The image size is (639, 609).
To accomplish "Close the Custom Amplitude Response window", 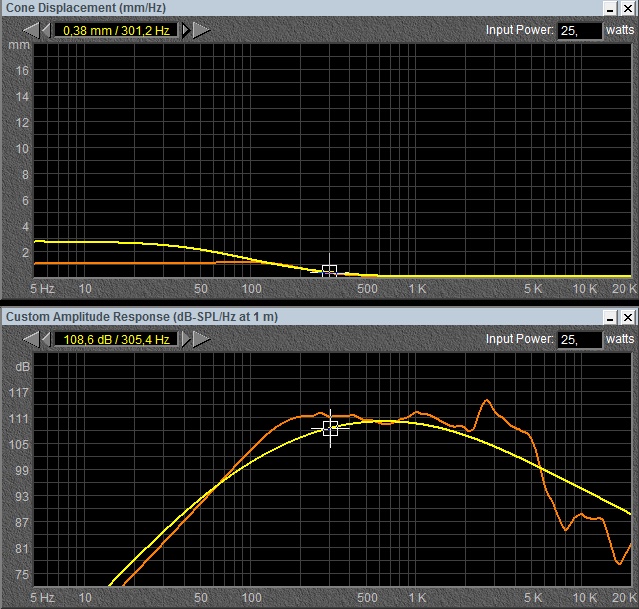I will point(628,318).
